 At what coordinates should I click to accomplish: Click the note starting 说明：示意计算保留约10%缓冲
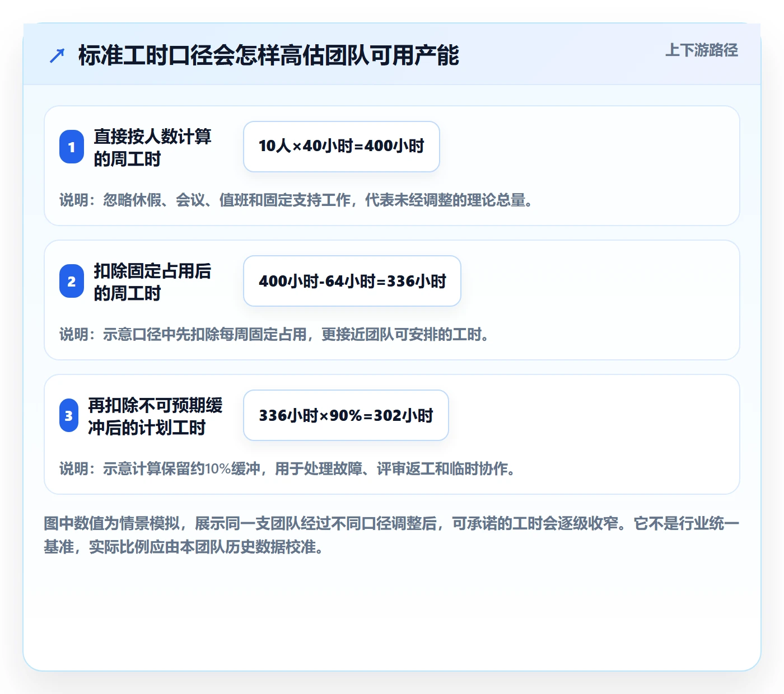click(287, 468)
